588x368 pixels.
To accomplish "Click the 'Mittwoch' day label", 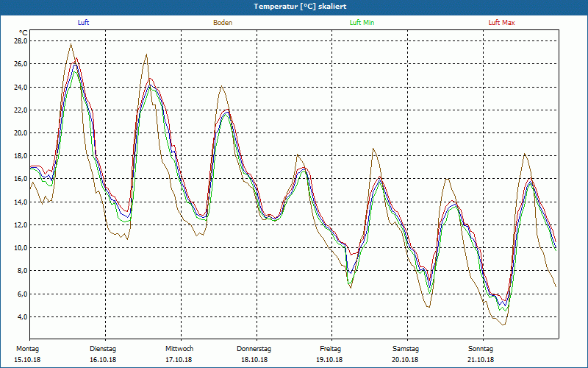I will click(179, 349).
